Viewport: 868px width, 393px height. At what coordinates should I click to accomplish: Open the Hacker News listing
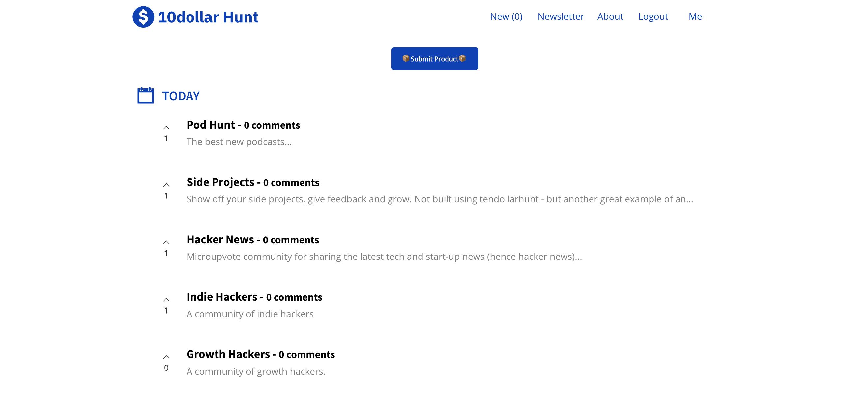click(x=220, y=239)
